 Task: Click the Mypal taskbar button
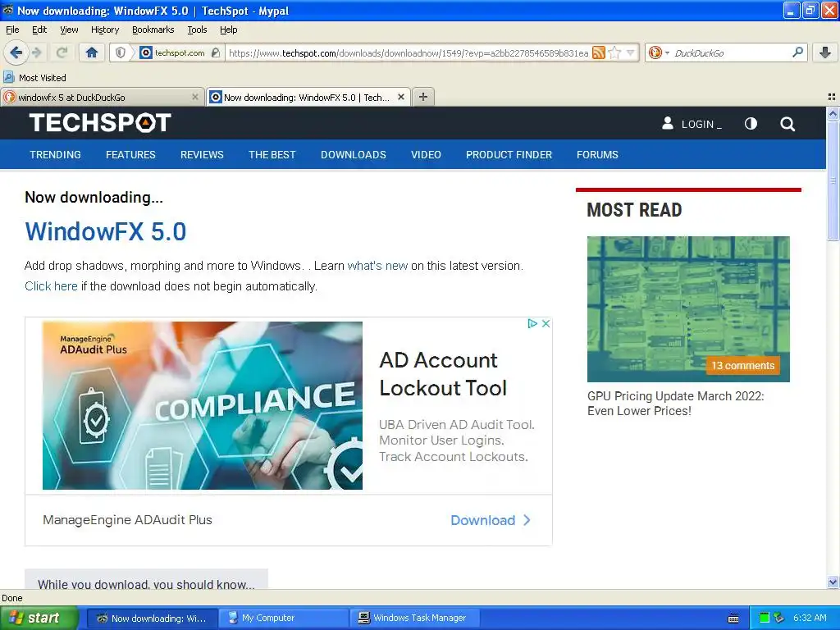point(152,619)
